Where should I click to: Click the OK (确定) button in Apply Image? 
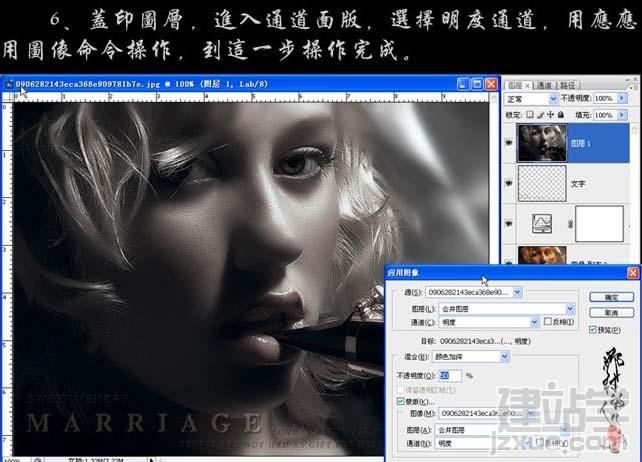[x=611, y=297]
